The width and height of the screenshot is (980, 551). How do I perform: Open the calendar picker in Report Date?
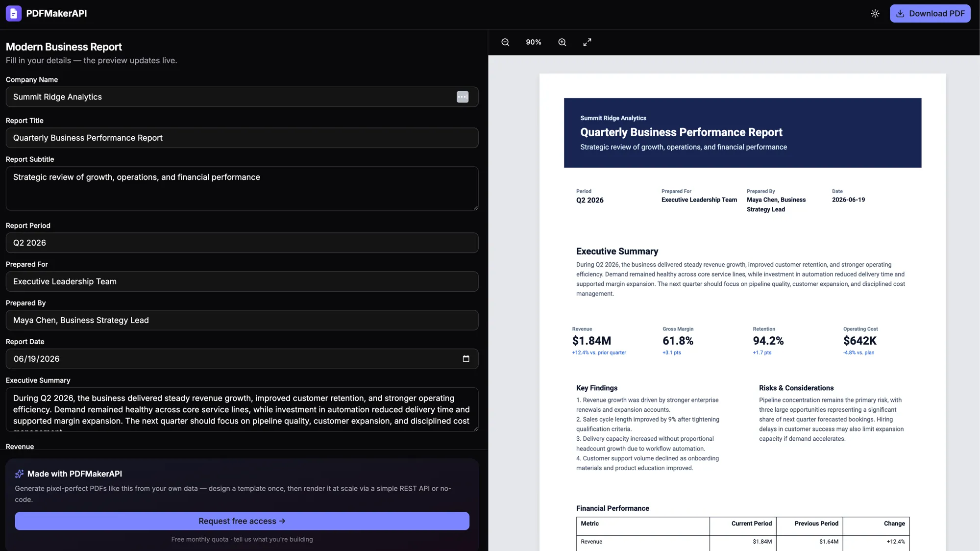coord(466,359)
